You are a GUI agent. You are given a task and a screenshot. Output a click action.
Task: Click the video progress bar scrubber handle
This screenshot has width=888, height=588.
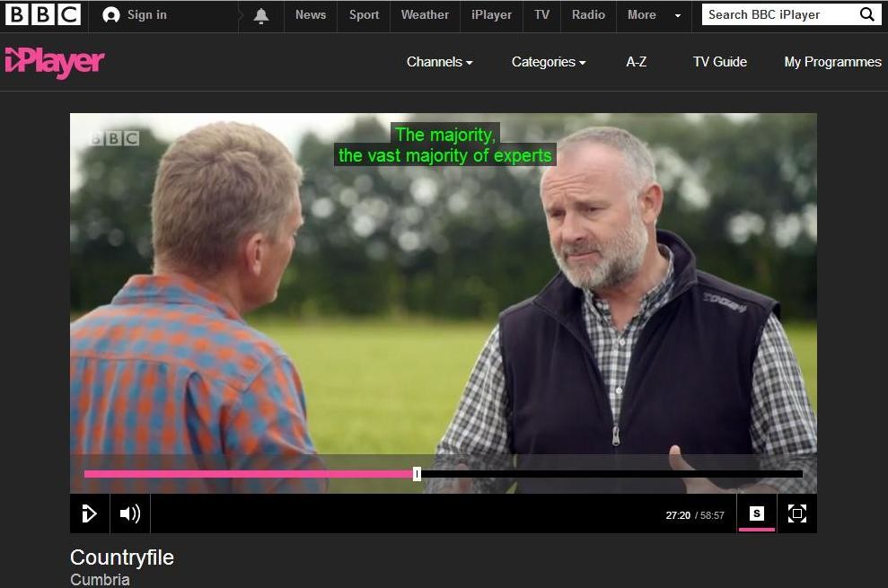coord(417,474)
